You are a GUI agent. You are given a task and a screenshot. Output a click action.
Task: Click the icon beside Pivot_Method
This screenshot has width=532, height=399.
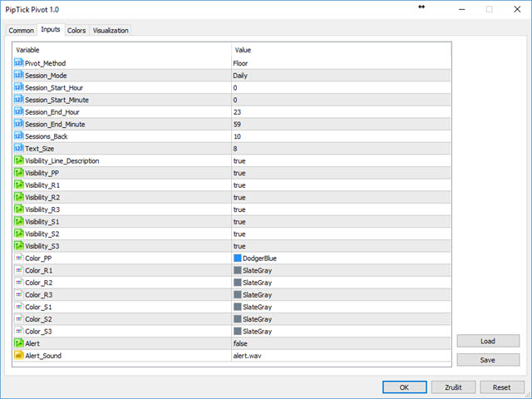(x=18, y=63)
